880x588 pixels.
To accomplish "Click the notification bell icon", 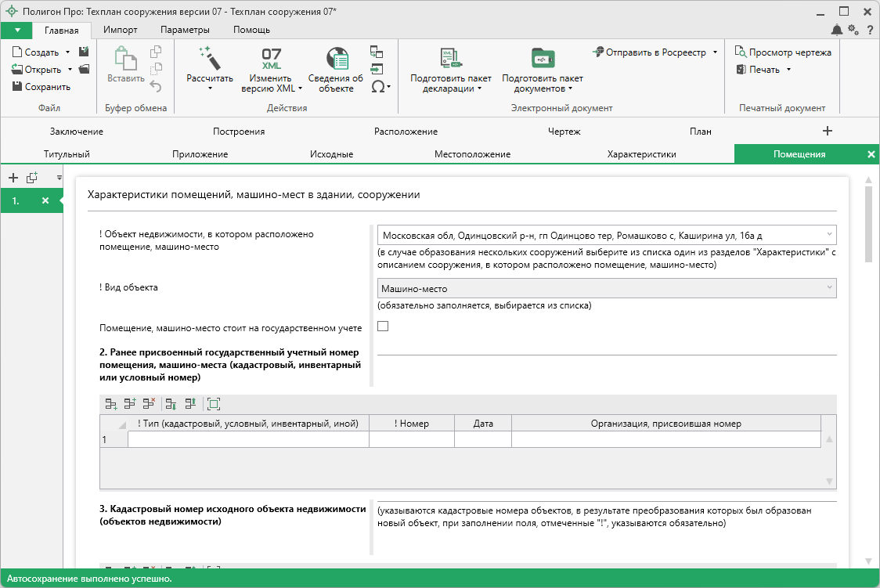I will click(x=837, y=30).
